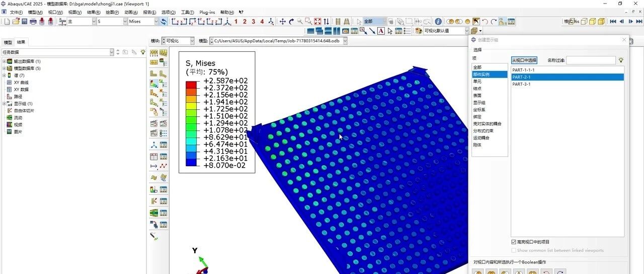
Task: Apply custom view number 3
Action: click(253, 21)
